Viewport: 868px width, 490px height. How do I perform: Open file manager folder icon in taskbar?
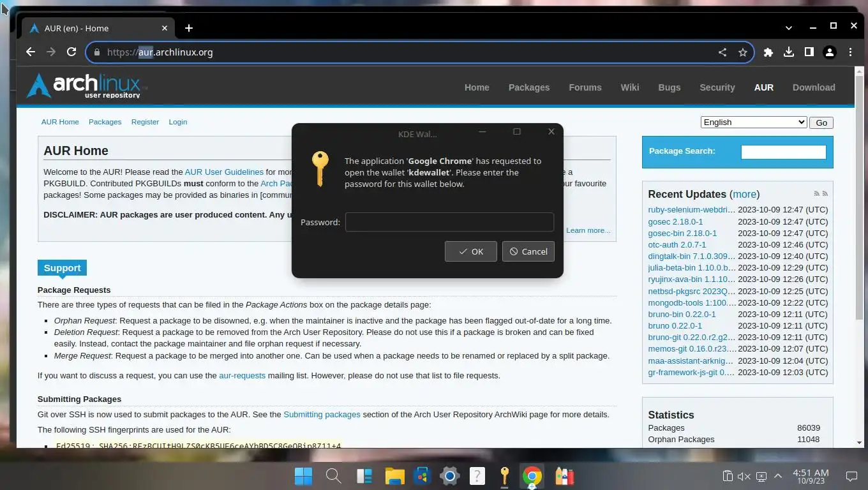click(395, 476)
